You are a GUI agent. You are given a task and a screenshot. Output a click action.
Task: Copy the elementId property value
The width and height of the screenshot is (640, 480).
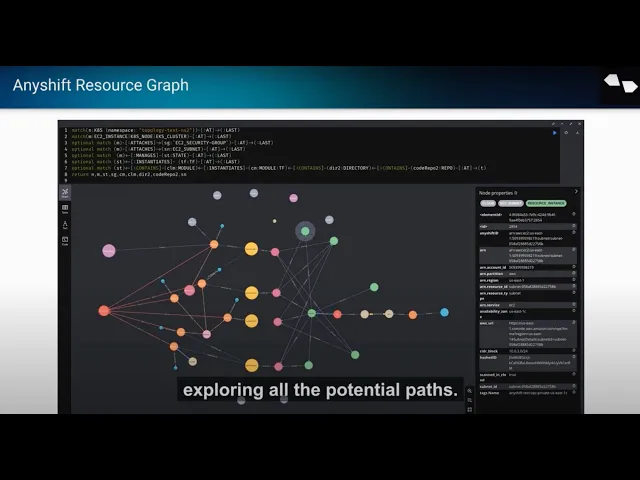point(574,214)
